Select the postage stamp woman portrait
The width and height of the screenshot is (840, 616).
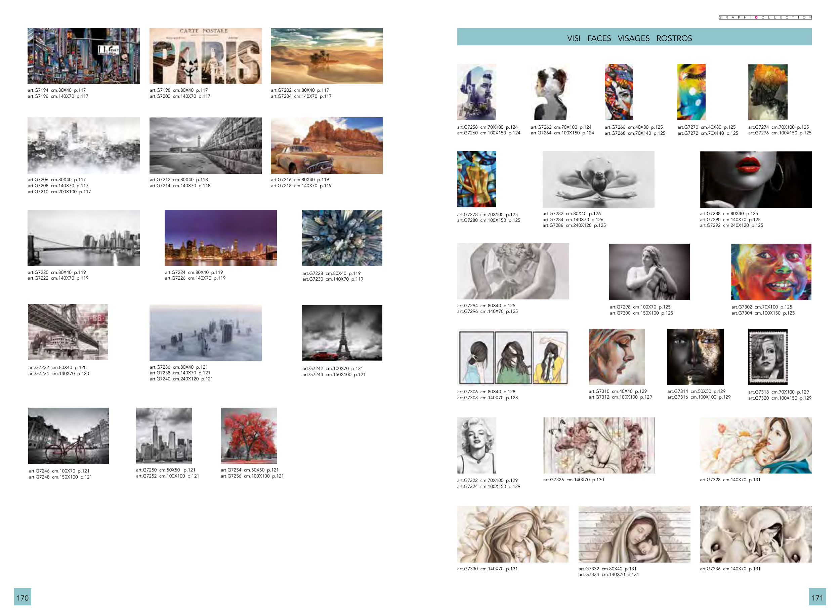tap(767, 357)
